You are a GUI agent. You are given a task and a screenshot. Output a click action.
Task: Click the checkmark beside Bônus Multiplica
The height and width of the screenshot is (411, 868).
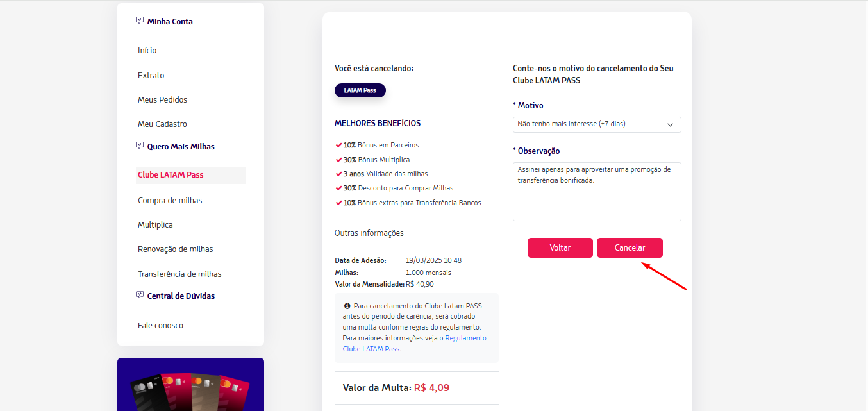338,160
